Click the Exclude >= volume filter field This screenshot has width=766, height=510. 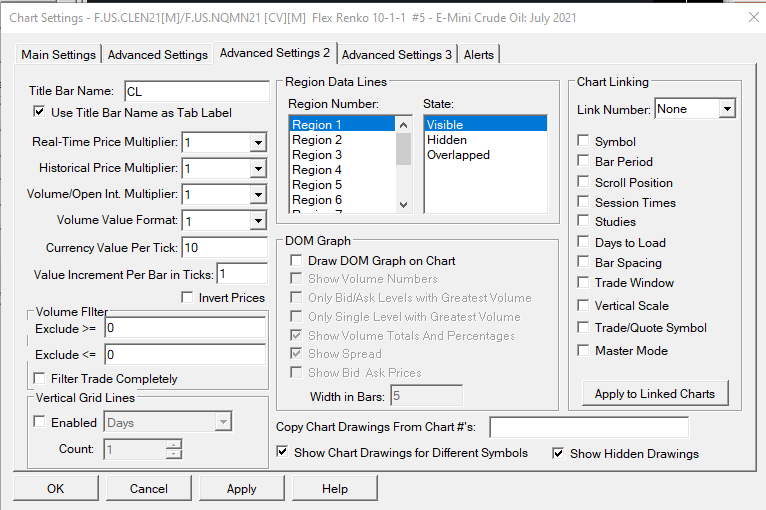185,328
